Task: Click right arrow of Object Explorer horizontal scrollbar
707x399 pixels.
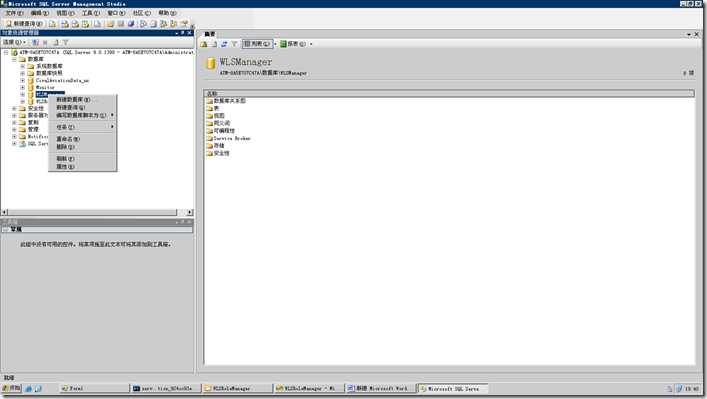Action: tap(190, 212)
